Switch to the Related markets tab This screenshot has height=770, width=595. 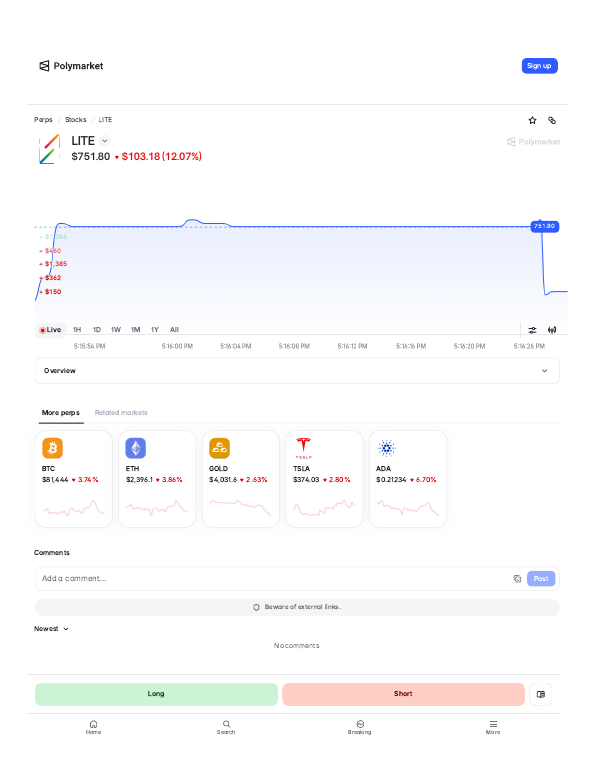(x=121, y=412)
